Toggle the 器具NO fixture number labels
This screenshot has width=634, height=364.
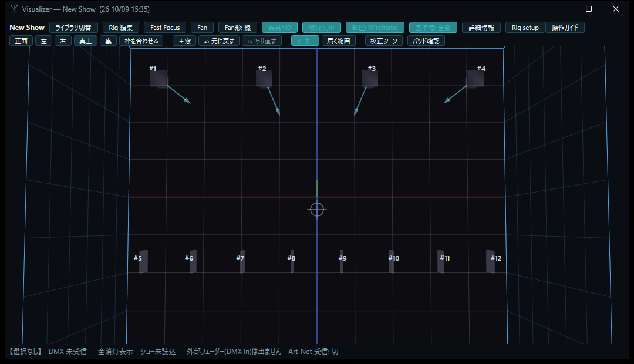[x=280, y=28]
